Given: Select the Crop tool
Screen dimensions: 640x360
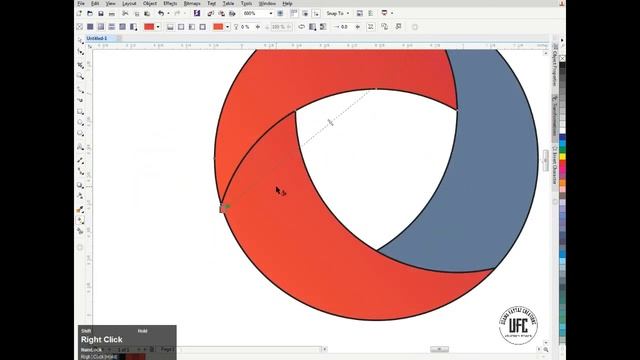Looking at the screenshot, I should coord(80,65).
